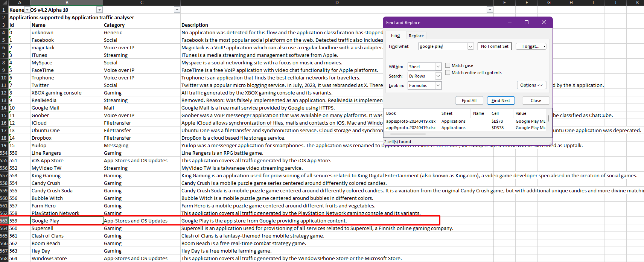The height and width of the screenshot is (262, 644).
Task: Sort results by the Book column header
Action: click(412, 113)
